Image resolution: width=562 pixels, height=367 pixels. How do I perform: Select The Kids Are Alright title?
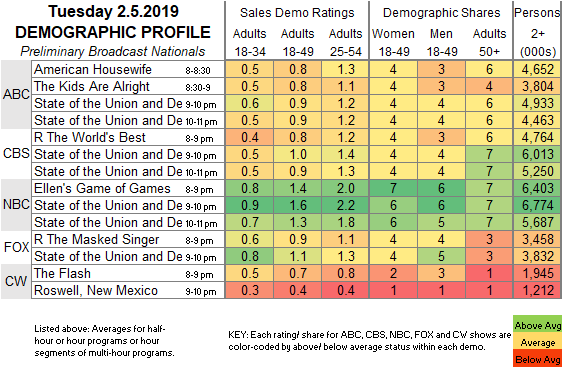(91, 86)
